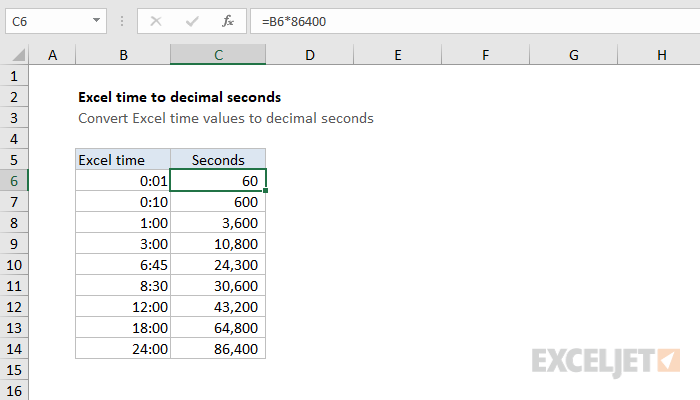700x400 pixels.
Task: Select row 9 header
Action: 14,244
